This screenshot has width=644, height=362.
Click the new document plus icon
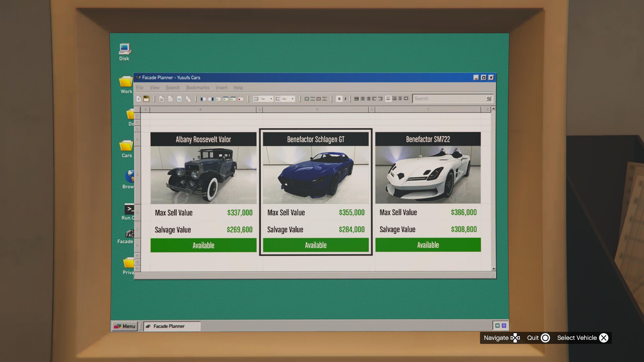coord(139,99)
